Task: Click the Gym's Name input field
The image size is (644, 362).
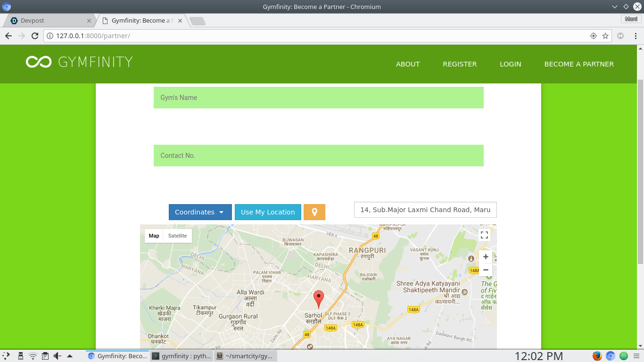Action: 319,98
